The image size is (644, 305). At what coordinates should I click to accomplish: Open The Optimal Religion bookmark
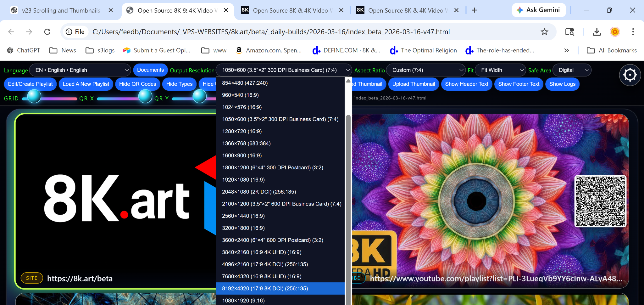[x=423, y=50]
